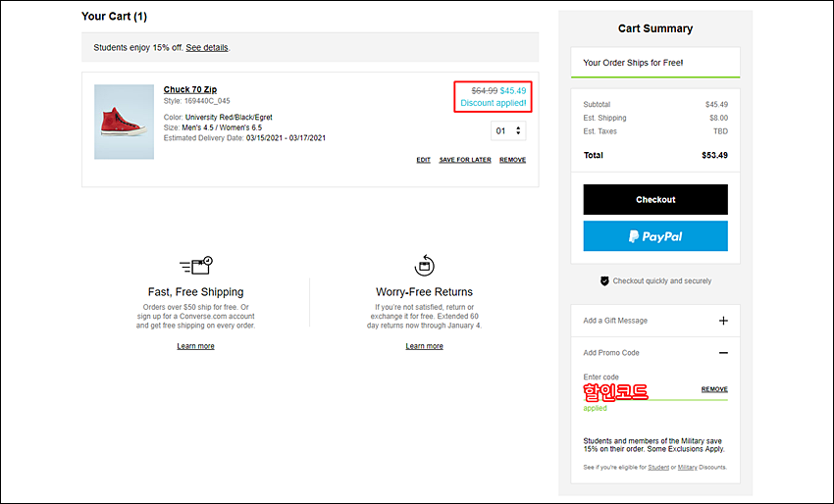Click the Size: Men's 4.5 / Women's 6.5 text
This screenshot has width=834, height=504.
(x=213, y=127)
